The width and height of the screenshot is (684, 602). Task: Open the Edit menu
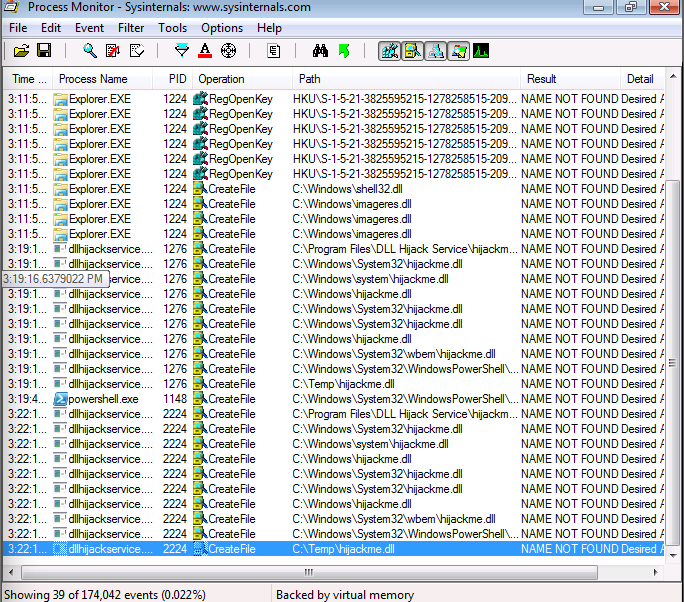pos(51,28)
